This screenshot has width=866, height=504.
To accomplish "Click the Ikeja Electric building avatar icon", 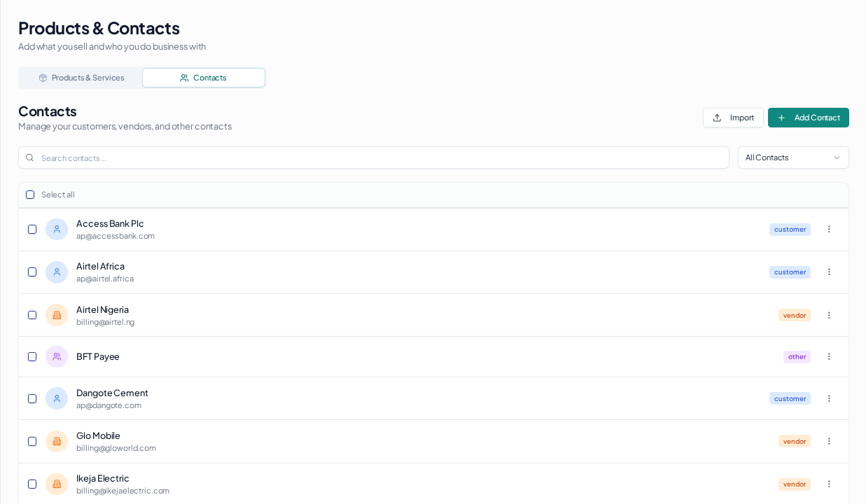I will (x=57, y=484).
